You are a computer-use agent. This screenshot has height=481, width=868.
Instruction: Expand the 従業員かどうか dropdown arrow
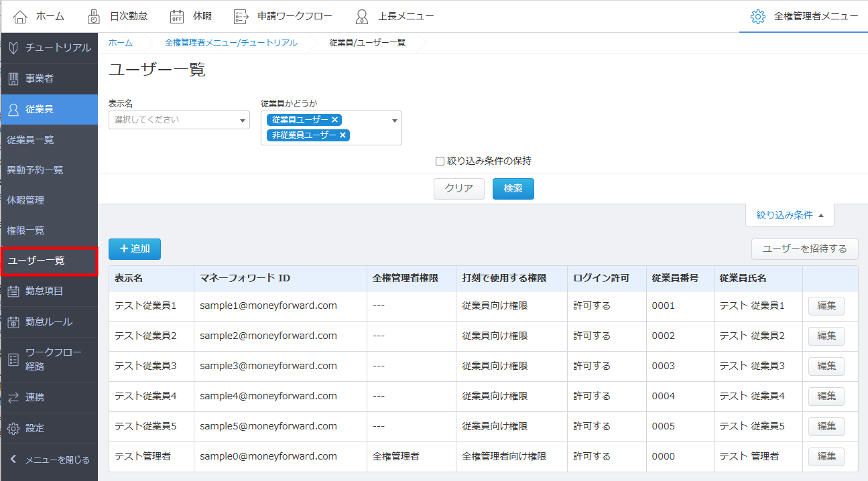[395, 121]
